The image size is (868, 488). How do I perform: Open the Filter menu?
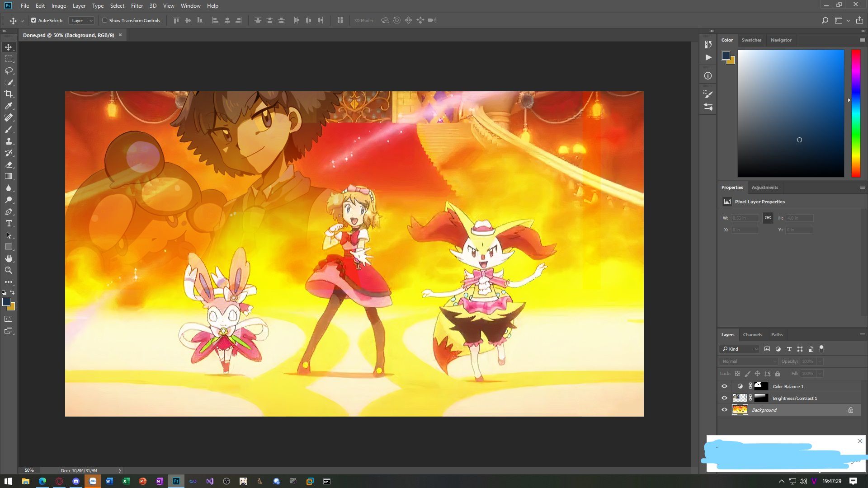137,6
